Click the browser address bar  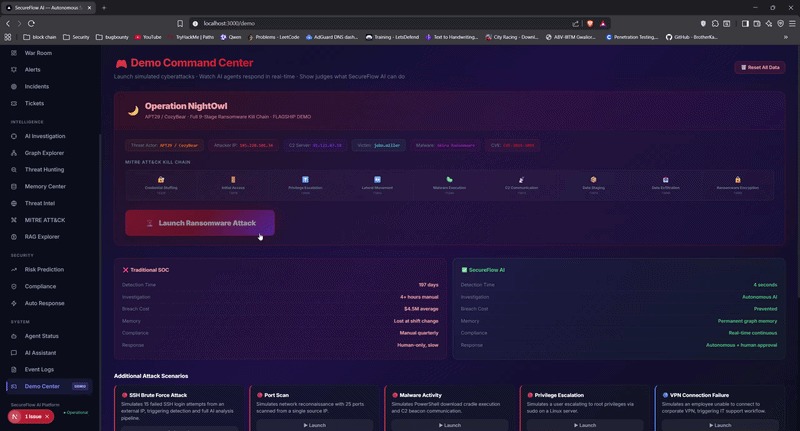(383, 23)
